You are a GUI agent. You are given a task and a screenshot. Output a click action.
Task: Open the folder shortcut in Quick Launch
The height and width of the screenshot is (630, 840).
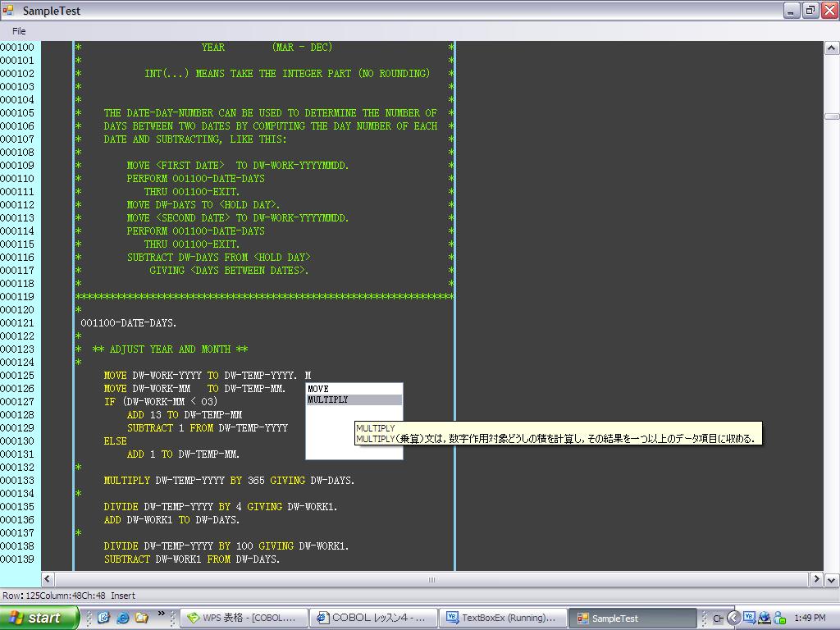140,618
